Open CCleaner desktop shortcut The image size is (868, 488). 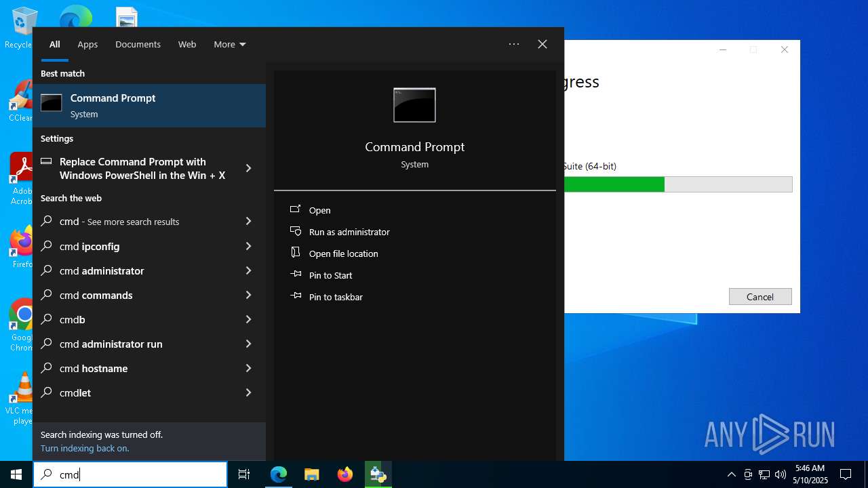tap(20, 100)
